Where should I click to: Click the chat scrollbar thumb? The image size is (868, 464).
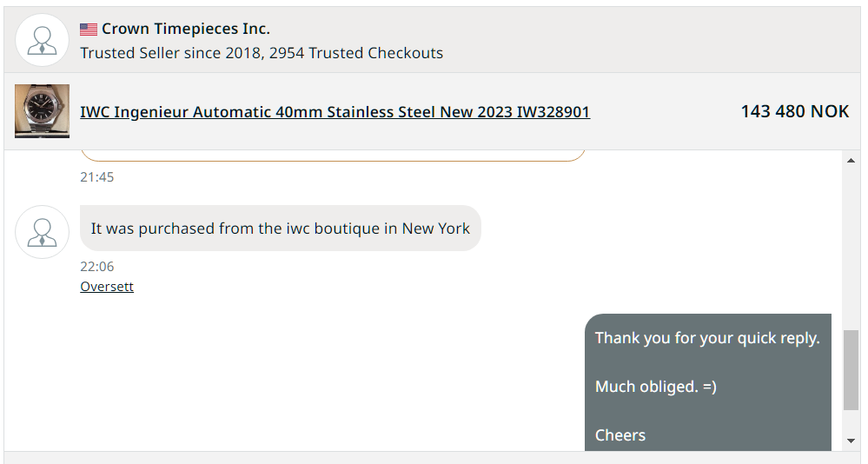[x=851, y=369]
